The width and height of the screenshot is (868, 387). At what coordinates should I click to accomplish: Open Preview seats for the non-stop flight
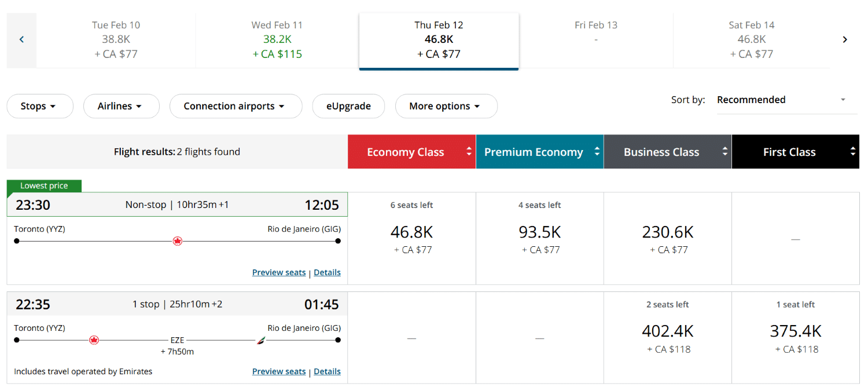(279, 272)
